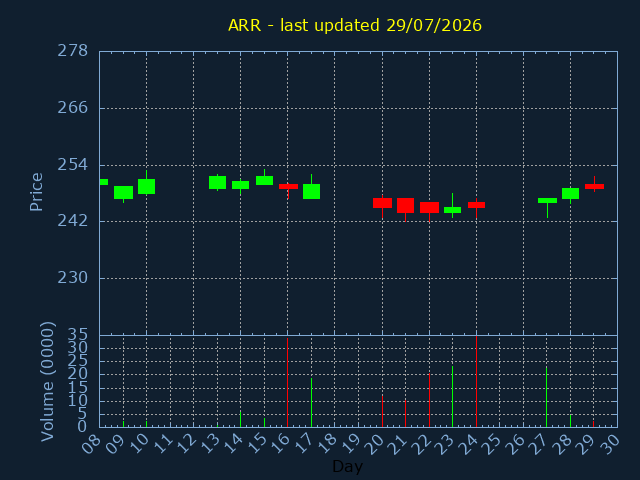Viewport: 640px width, 480px height.
Task: Select the x-axis day label '26'
Action: (517, 443)
